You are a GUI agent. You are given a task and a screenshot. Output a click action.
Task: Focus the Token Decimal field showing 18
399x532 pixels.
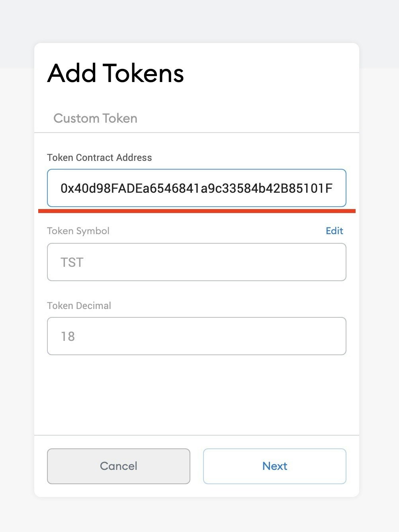click(197, 336)
